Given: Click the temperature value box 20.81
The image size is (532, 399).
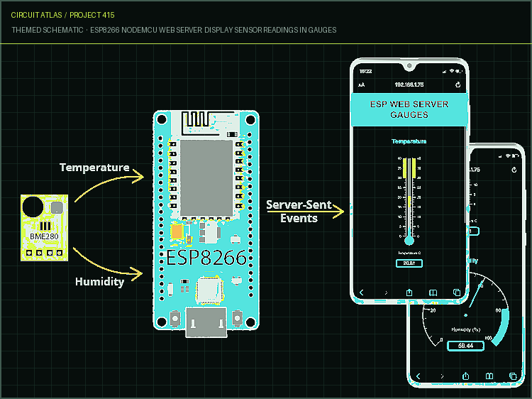Looking at the screenshot, I should point(409,263).
